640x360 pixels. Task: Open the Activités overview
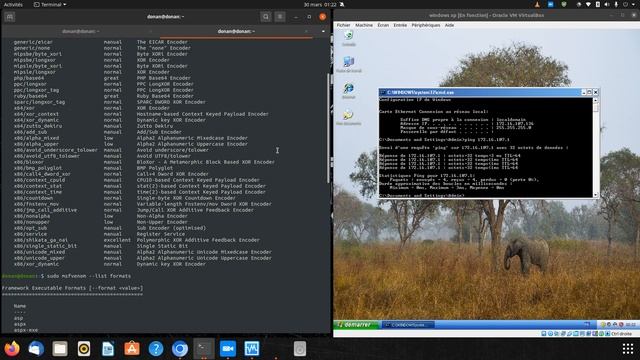coord(13,4)
